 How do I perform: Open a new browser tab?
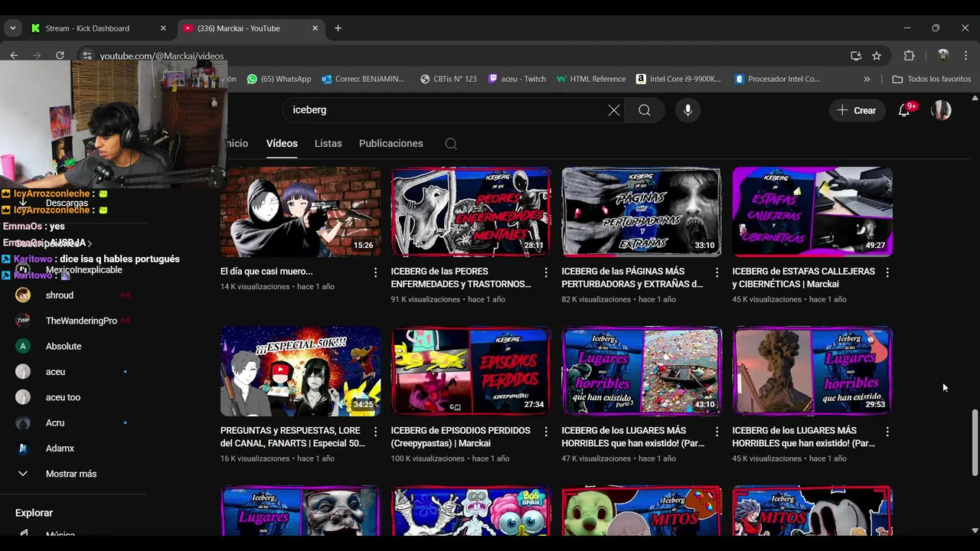pos(338,28)
